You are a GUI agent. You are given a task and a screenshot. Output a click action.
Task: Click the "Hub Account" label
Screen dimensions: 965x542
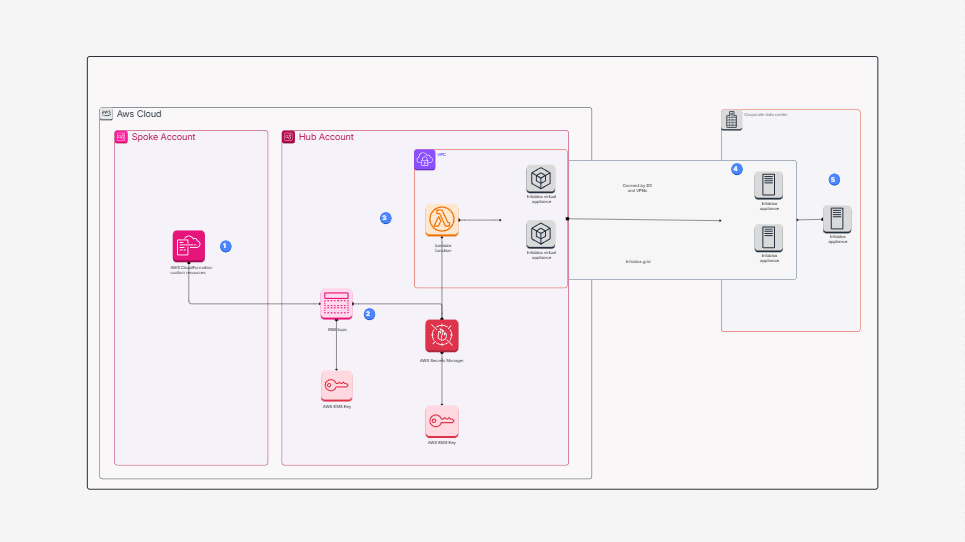(326, 137)
